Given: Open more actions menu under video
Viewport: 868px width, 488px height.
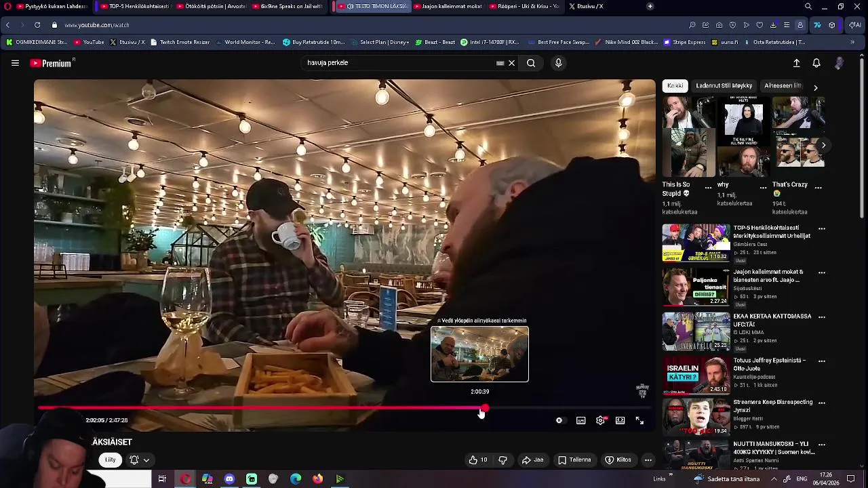Looking at the screenshot, I should (648, 460).
